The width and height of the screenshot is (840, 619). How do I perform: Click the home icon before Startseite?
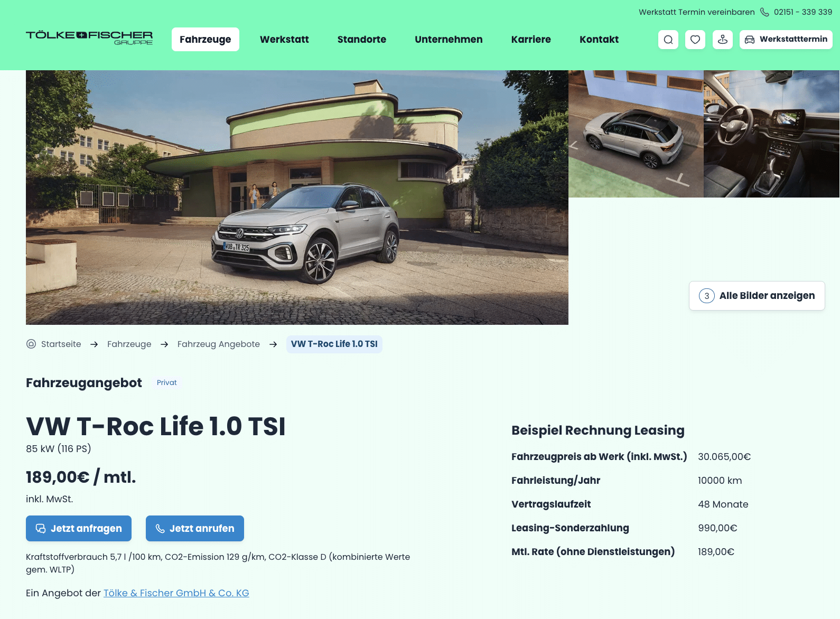pos(31,344)
